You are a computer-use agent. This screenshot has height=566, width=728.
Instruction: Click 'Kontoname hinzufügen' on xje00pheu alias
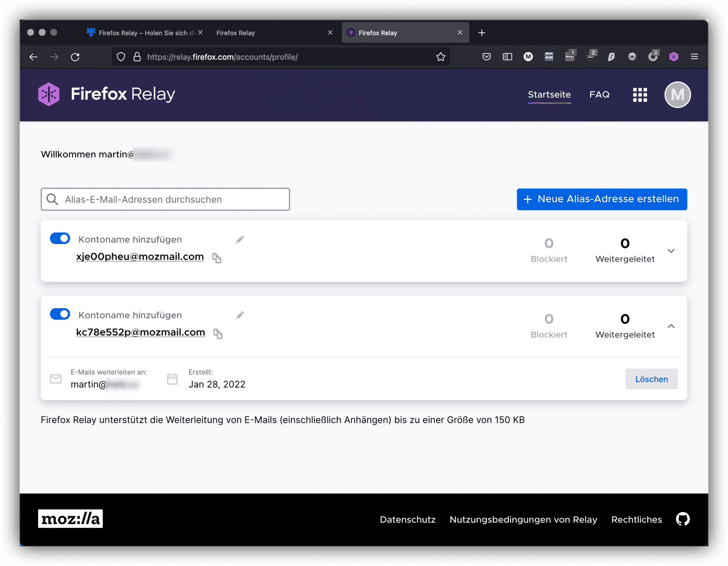tap(130, 240)
